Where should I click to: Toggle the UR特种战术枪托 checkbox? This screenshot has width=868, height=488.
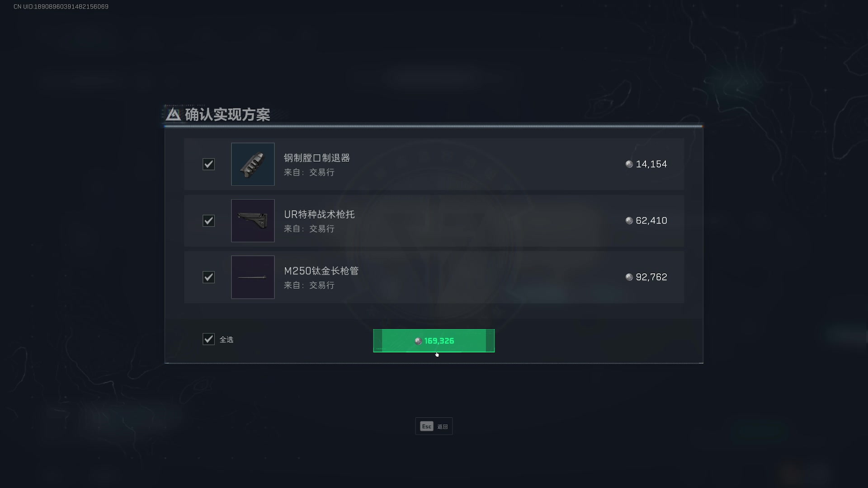(208, 221)
